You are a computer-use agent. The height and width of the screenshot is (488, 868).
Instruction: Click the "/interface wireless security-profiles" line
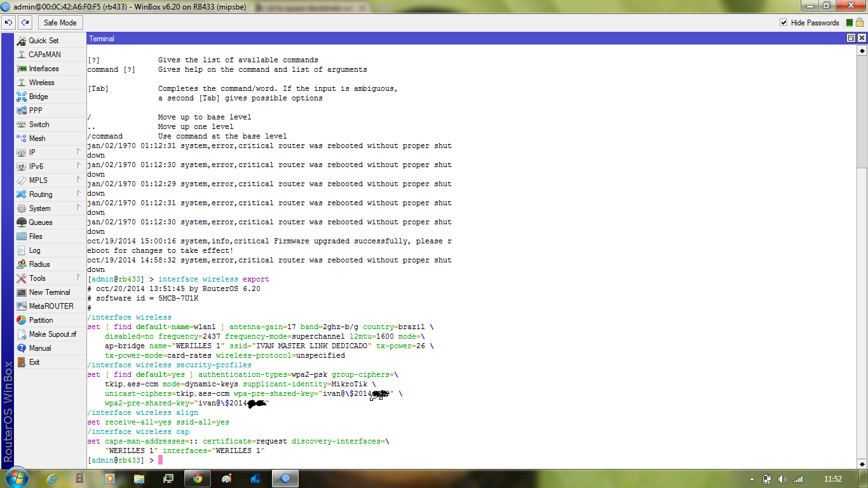[x=169, y=365]
